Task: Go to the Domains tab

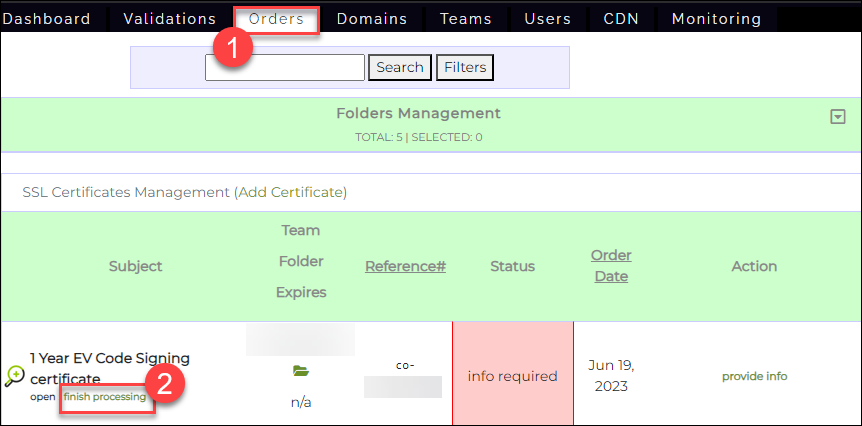Action: 371,19
